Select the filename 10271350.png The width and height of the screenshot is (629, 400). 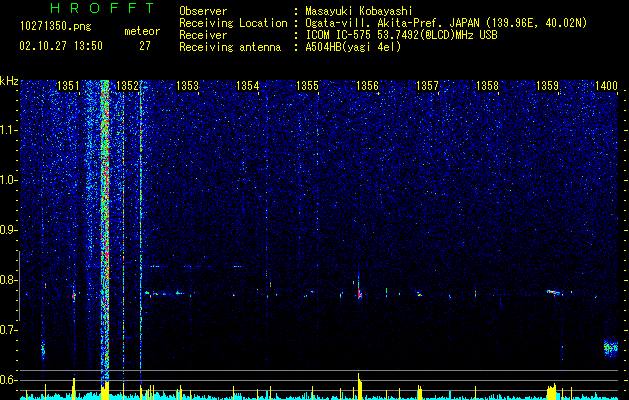tap(56, 27)
